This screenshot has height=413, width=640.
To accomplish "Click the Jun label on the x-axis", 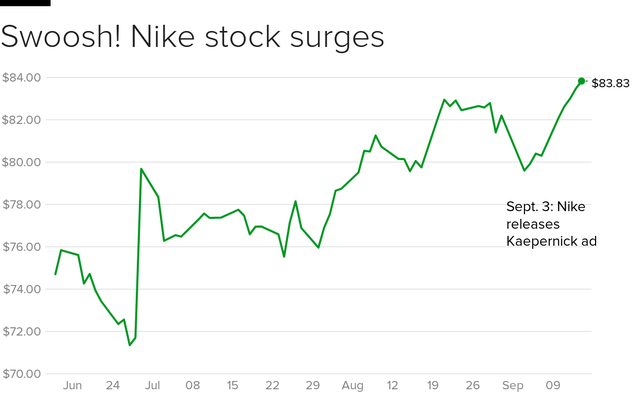I will 71,384.
